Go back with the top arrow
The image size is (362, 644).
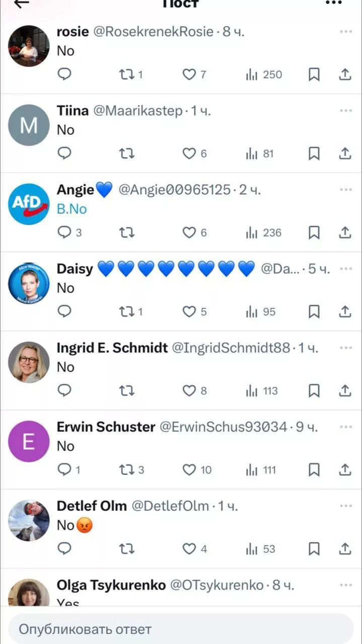click(21, 4)
